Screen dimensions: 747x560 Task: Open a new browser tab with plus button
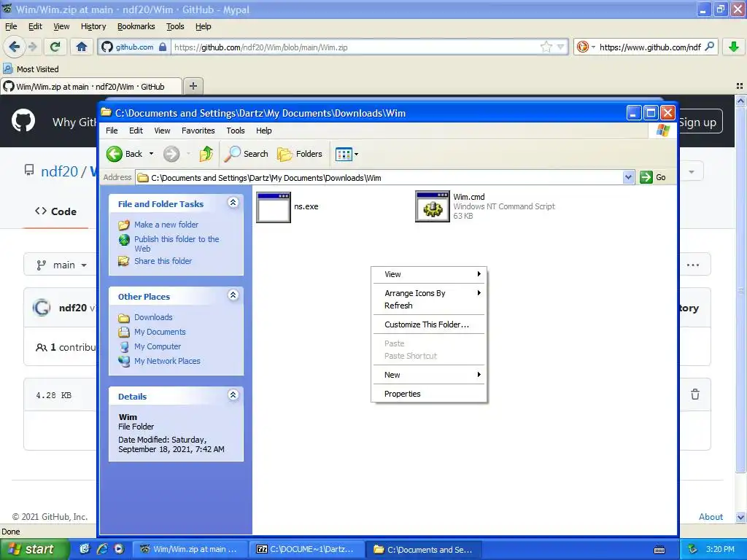click(193, 86)
